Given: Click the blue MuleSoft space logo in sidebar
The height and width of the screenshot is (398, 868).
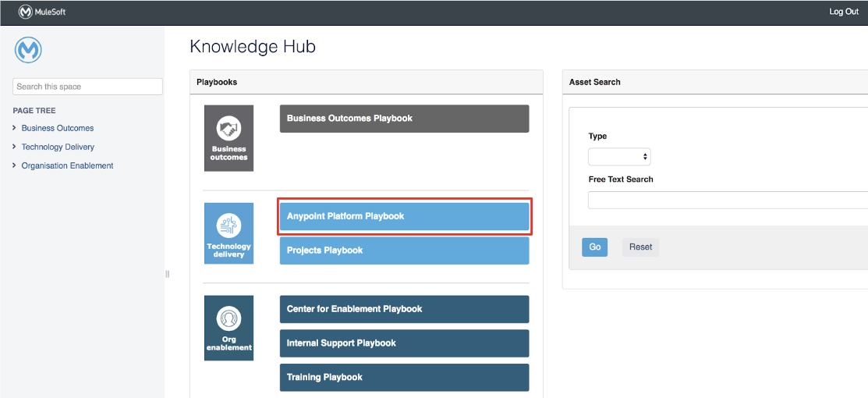Looking at the screenshot, I should (x=28, y=51).
